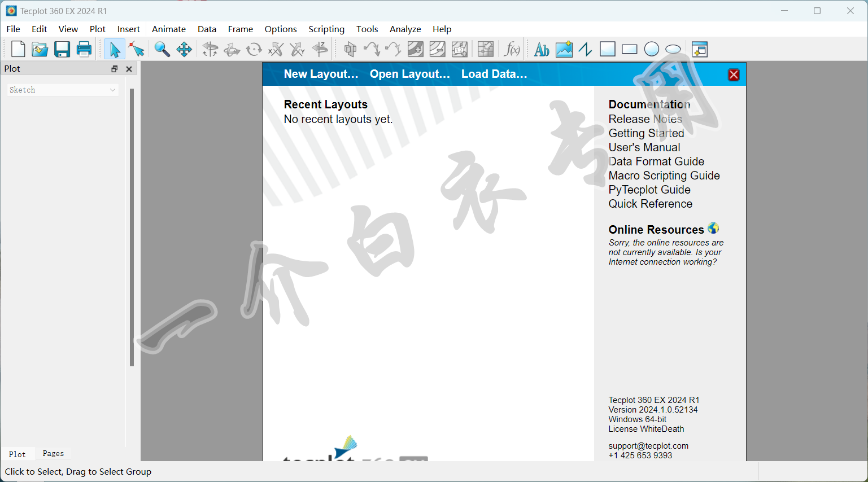Select the Translate move tool
The image size is (868, 482).
184,50
